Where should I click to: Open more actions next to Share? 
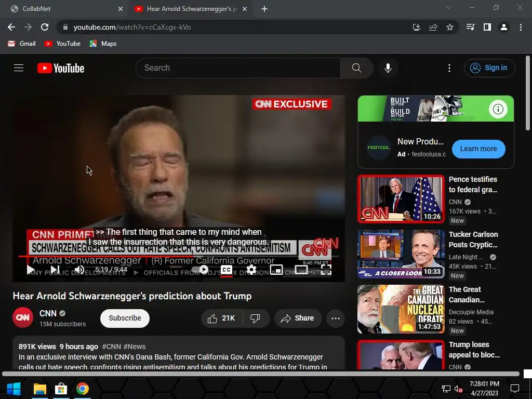[336, 318]
